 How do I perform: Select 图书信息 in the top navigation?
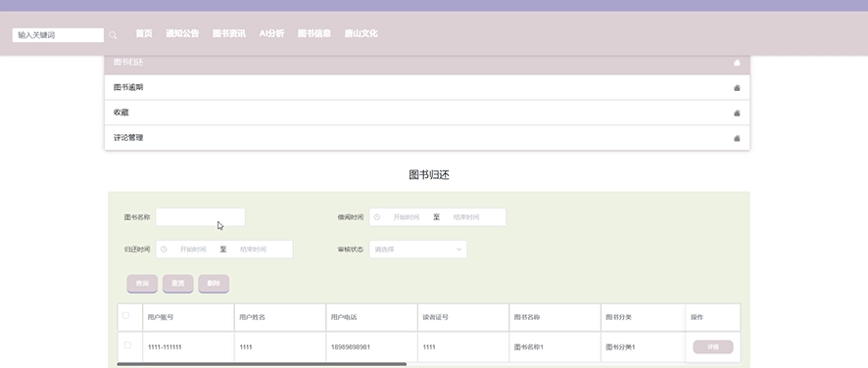(x=314, y=33)
